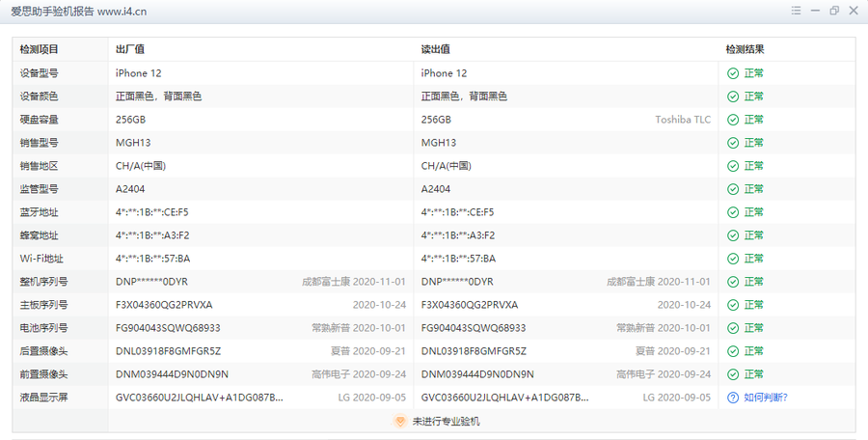Select the 前置摄像头 row label

click(x=43, y=374)
